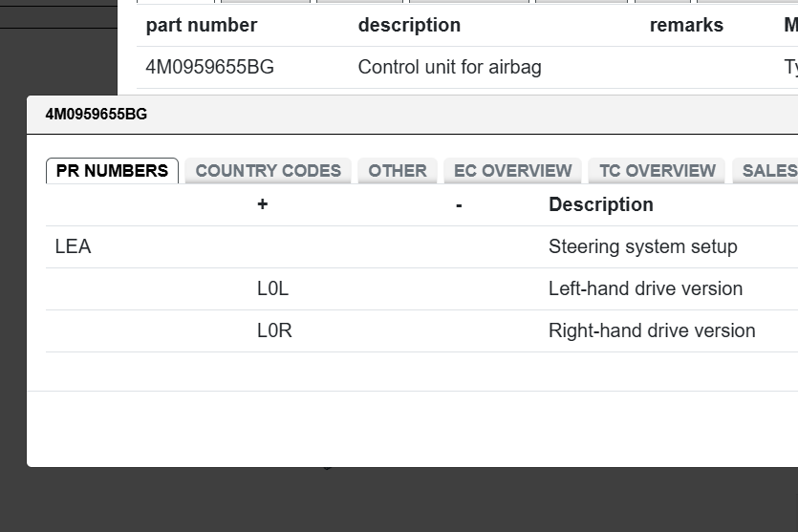Click the dialog title 4M0959655BG

click(x=97, y=116)
